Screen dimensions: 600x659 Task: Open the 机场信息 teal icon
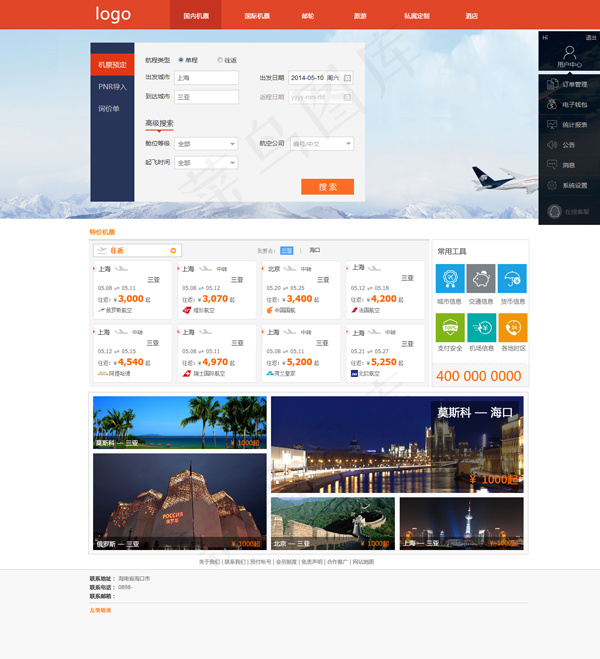click(482, 327)
